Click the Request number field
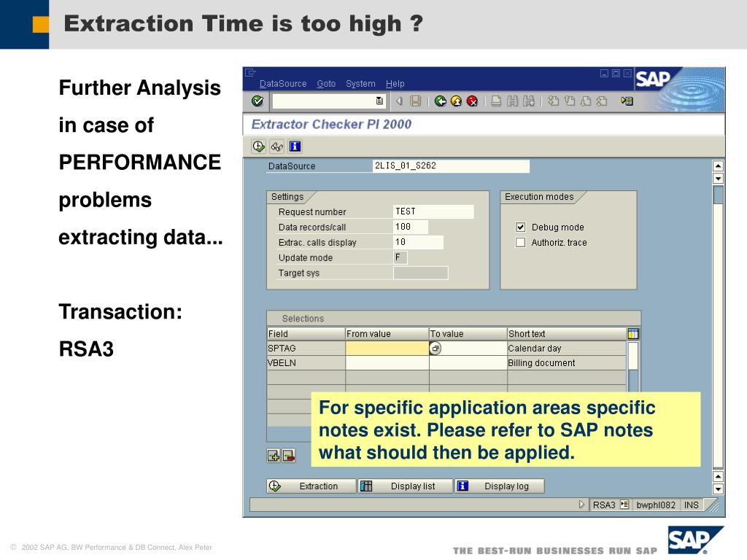The height and width of the screenshot is (560, 747). coord(433,211)
